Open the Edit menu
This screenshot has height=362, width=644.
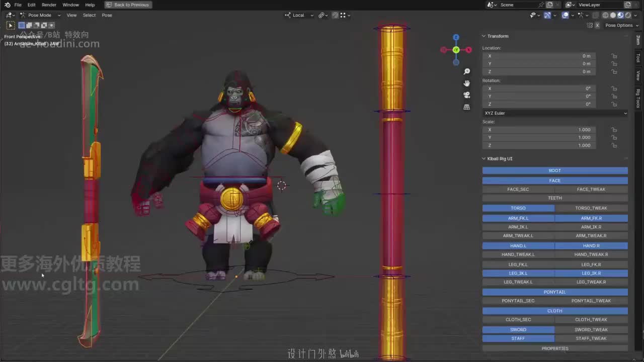(31, 5)
